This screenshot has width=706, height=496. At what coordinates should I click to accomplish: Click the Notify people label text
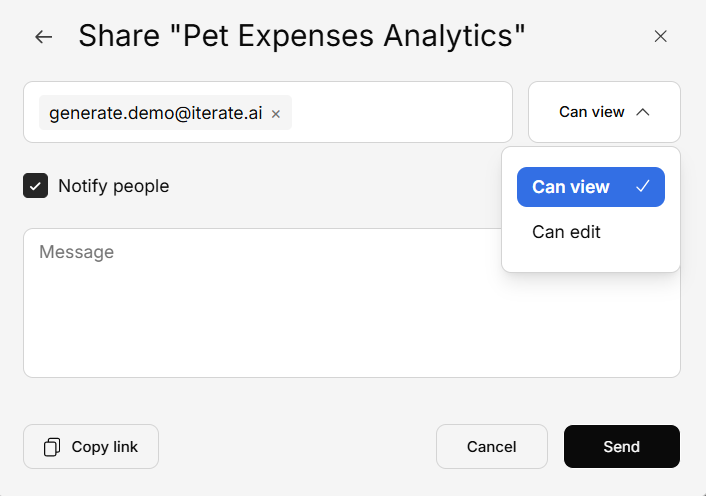coord(113,186)
